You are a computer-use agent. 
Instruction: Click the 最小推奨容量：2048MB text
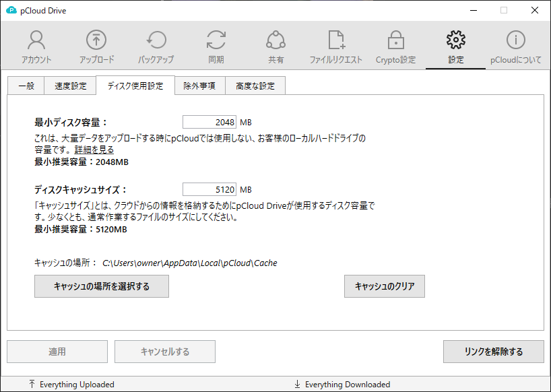click(x=82, y=162)
